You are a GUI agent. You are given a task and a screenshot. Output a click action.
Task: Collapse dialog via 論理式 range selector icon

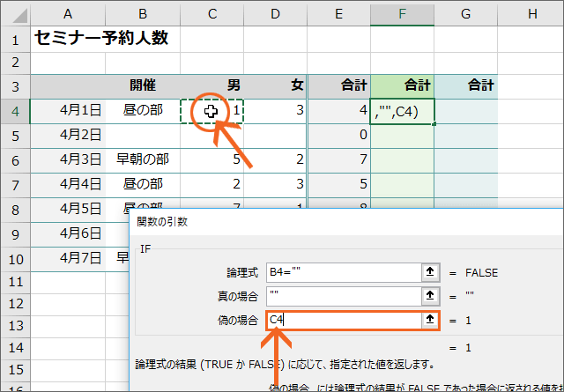click(430, 272)
